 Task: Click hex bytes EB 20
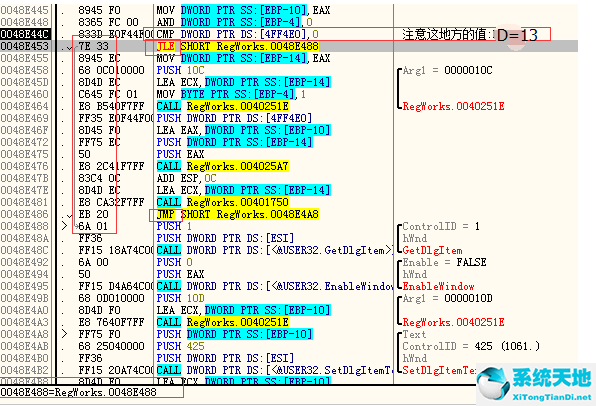tap(94, 214)
